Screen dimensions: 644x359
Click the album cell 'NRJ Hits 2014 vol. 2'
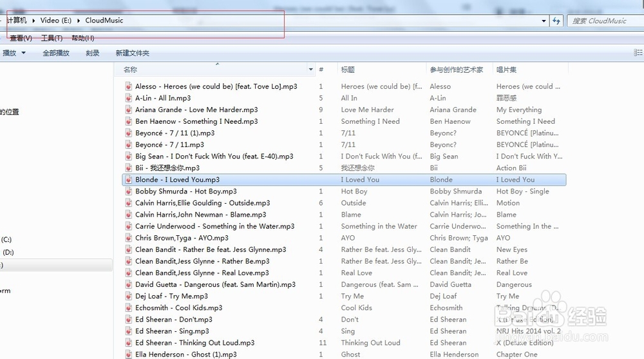click(528, 331)
